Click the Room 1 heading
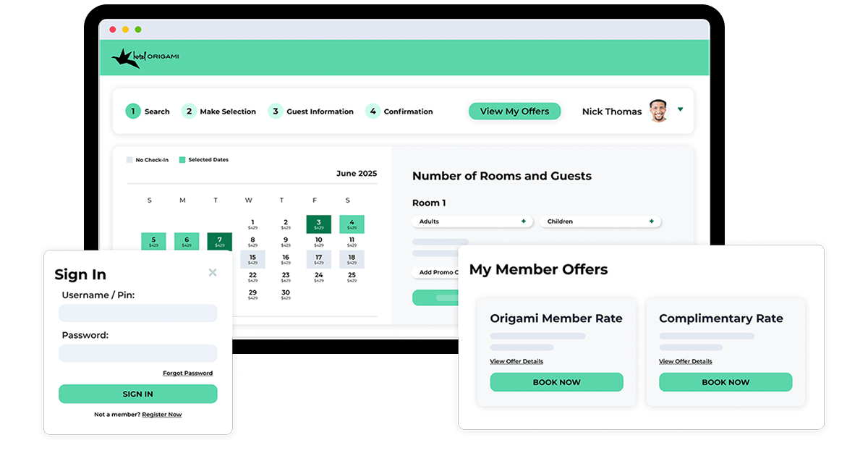868x456 pixels. (429, 203)
